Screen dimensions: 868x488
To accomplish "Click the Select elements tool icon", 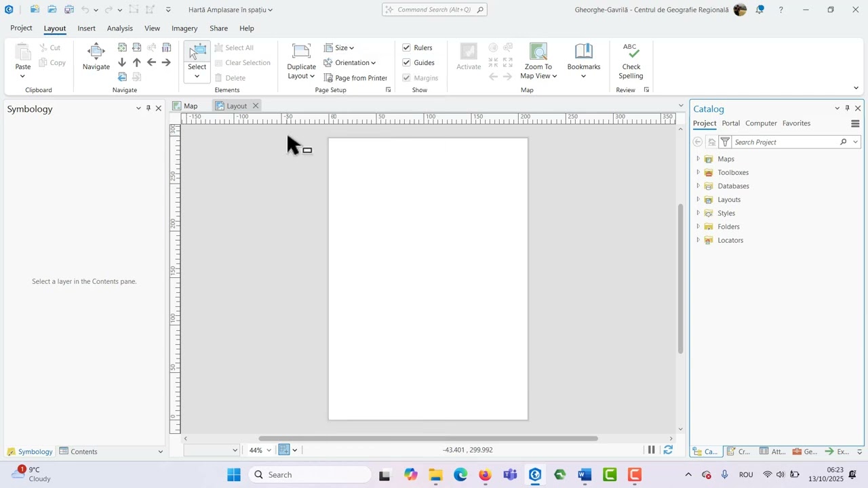I will click(x=197, y=52).
